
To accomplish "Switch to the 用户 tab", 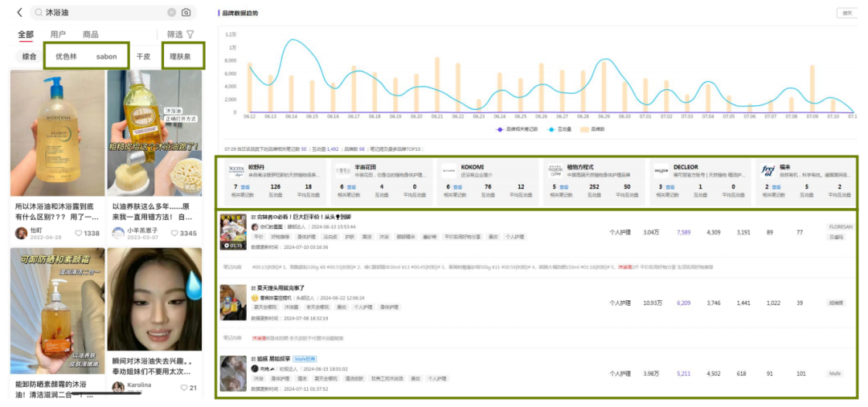I will tap(58, 35).
